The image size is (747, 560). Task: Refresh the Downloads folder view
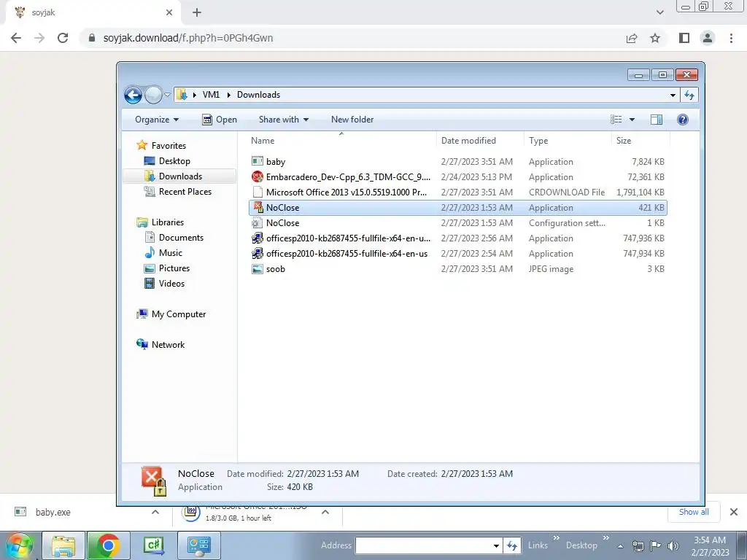pos(689,95)
